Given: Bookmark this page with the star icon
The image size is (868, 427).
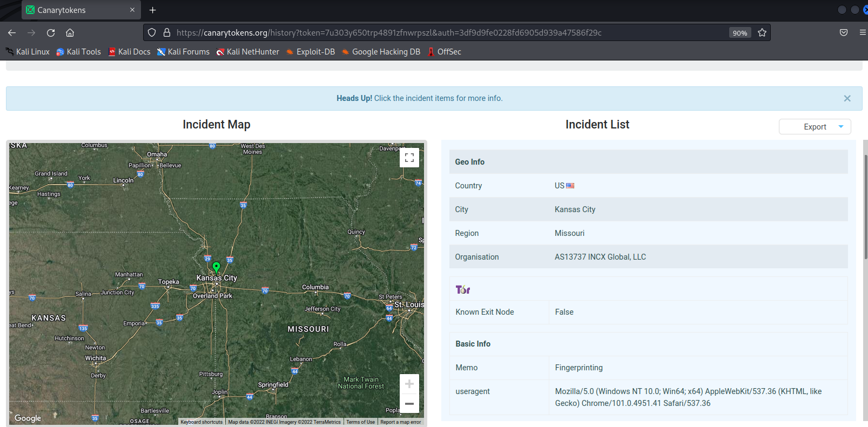Looking at the screenshot, I should tap(762, 33).
